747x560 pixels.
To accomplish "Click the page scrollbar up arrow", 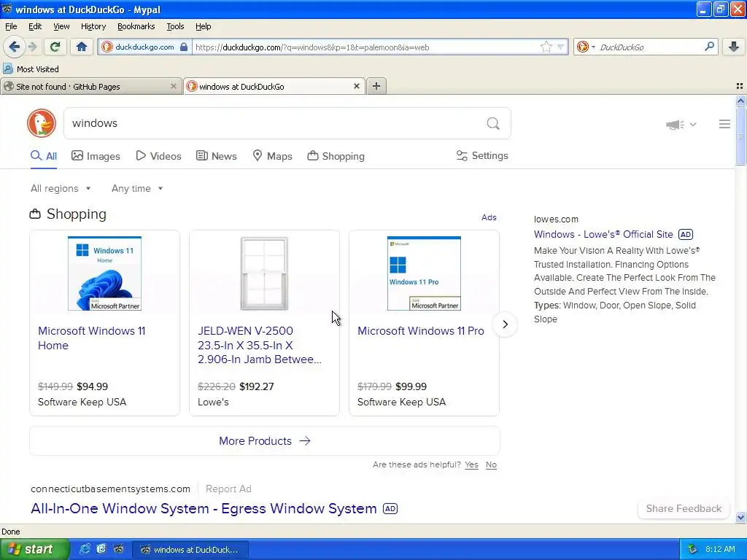I will 740,101.
